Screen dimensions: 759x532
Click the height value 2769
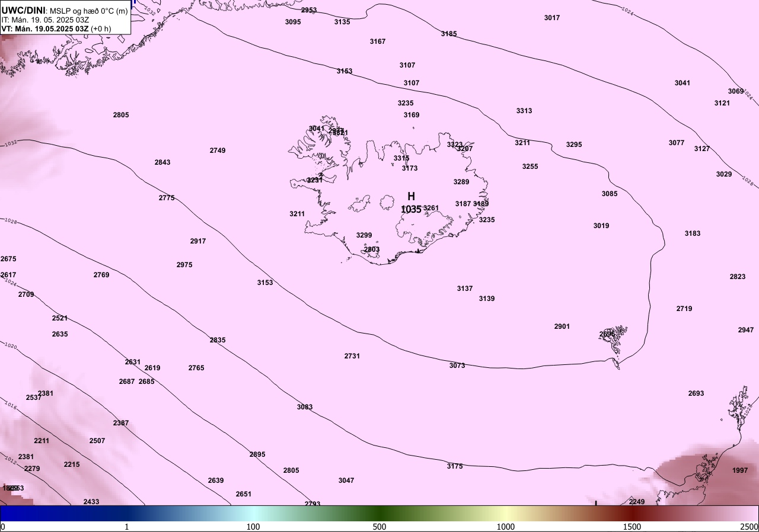tap(101, 275)
